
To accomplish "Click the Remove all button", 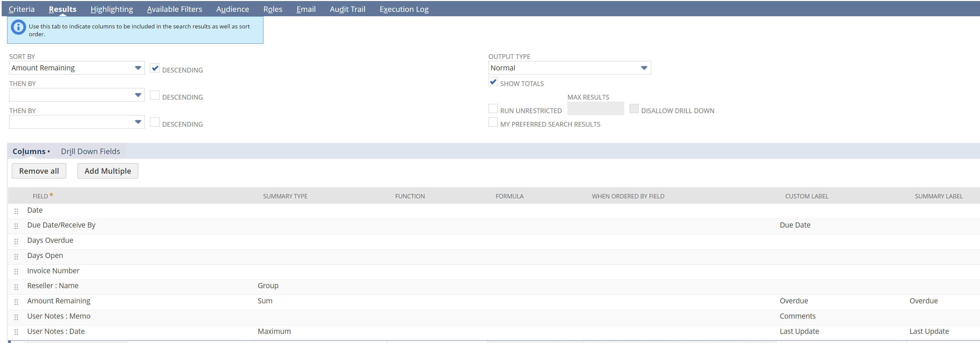I will [x=39, y=171].
